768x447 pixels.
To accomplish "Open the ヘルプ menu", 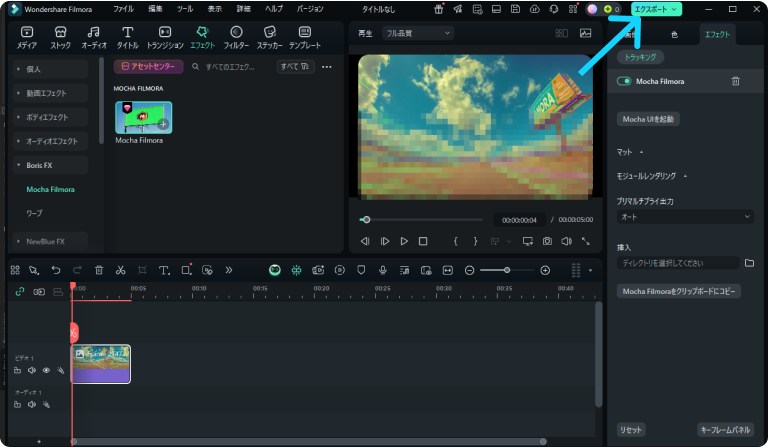I will (274, 9).
